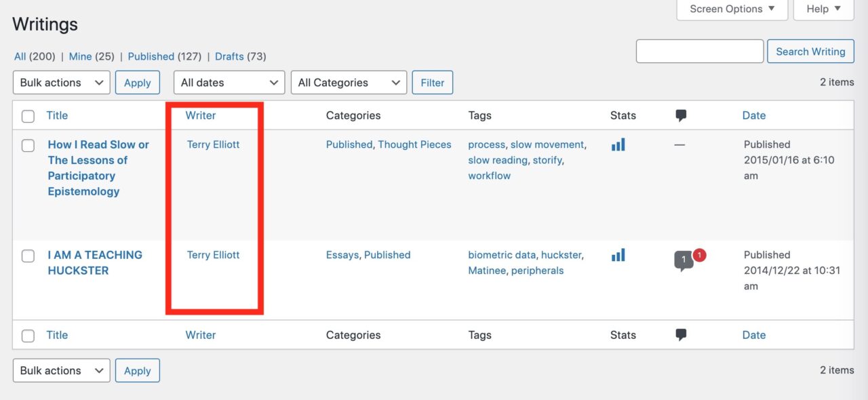Image resolution: width=868 pixels, height=400 pixels.
Task: Open stats chart icon for How I Read Slow
Action: coord(618,144)
